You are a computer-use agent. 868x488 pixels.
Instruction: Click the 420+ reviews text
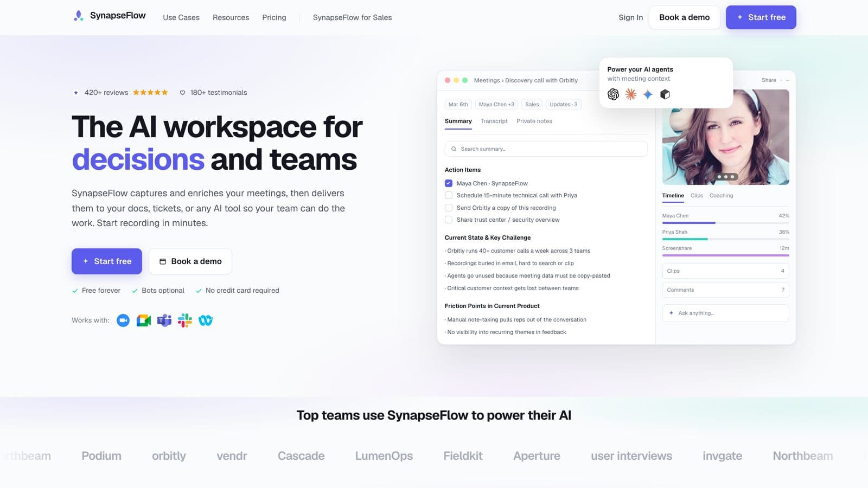[x=106, y=93]
